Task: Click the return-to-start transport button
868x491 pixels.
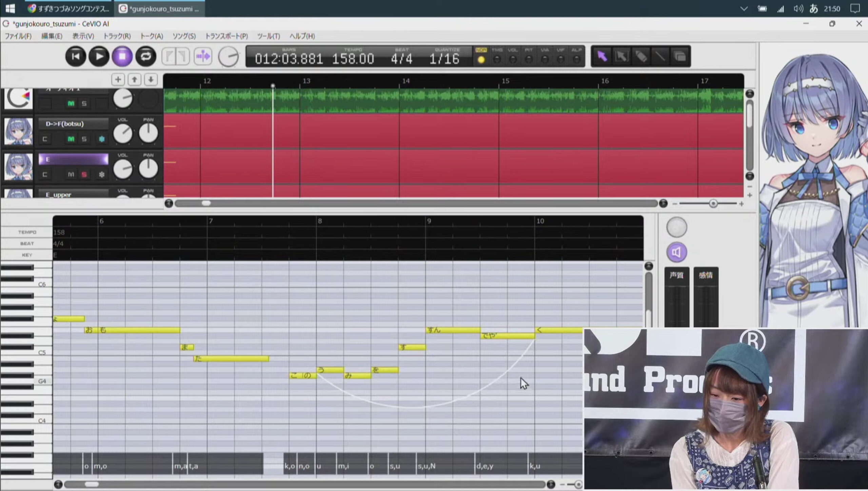Action: tap(76, 56)
